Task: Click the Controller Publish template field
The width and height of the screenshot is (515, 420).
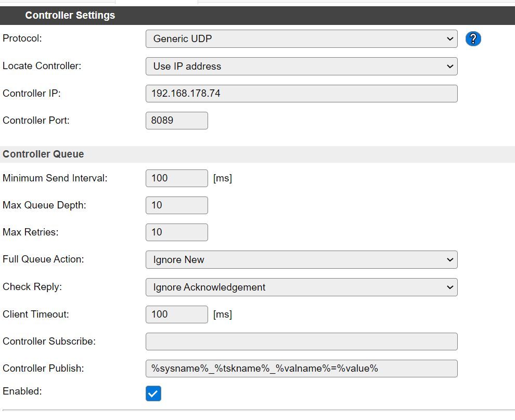Action: 301,369
